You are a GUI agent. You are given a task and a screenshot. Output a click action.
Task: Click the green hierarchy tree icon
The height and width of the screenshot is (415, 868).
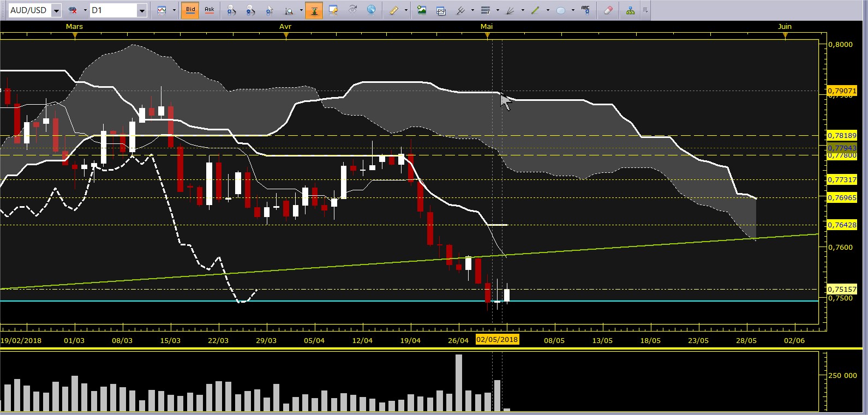(x=630, y=10)
